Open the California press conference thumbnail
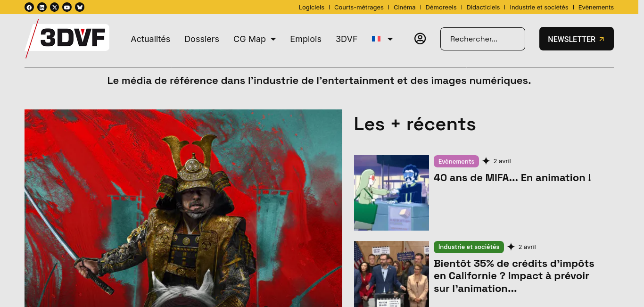 [x=391, y=274]
